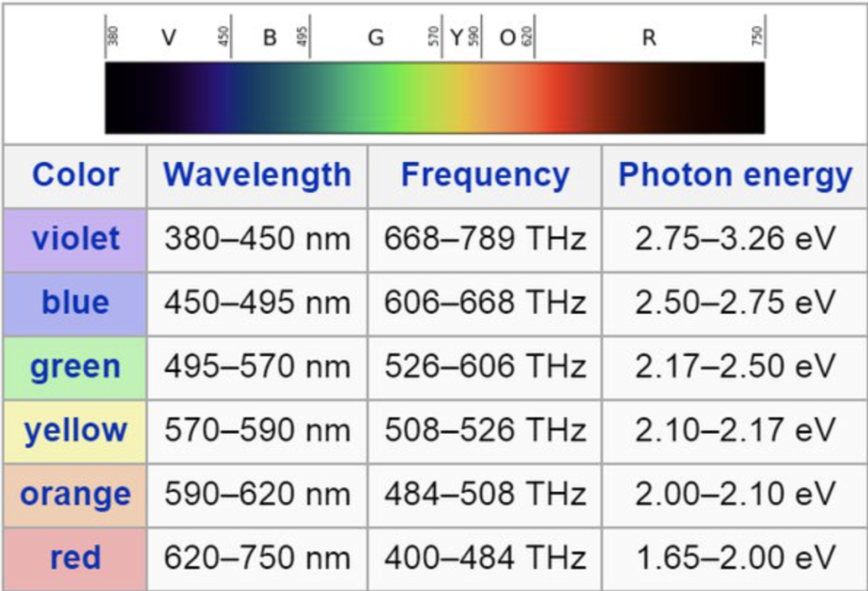Click the blue color cell
The width and height of the screenshot is (868, 591).
point(75,303)
